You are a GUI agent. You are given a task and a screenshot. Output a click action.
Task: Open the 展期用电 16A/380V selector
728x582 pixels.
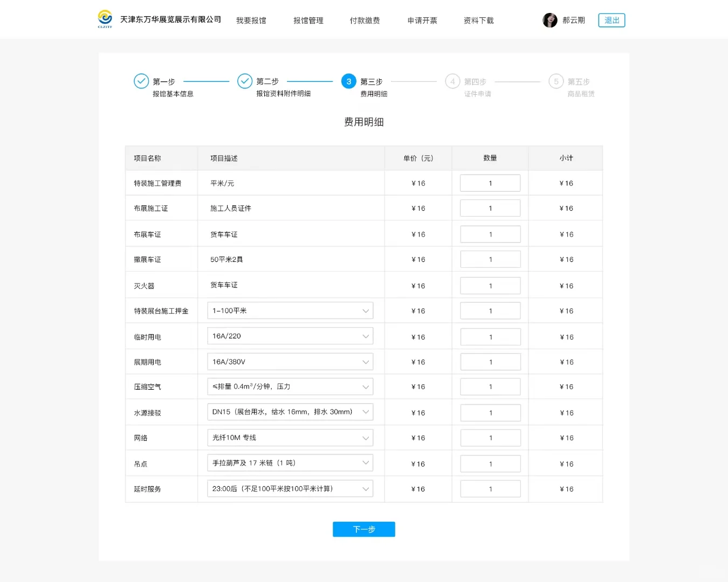pyautogui.click(x=290, y=361)
